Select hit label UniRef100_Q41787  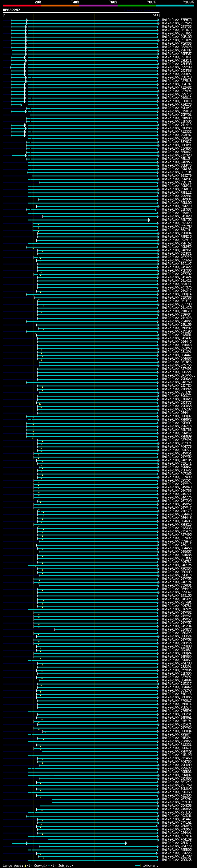177,856
